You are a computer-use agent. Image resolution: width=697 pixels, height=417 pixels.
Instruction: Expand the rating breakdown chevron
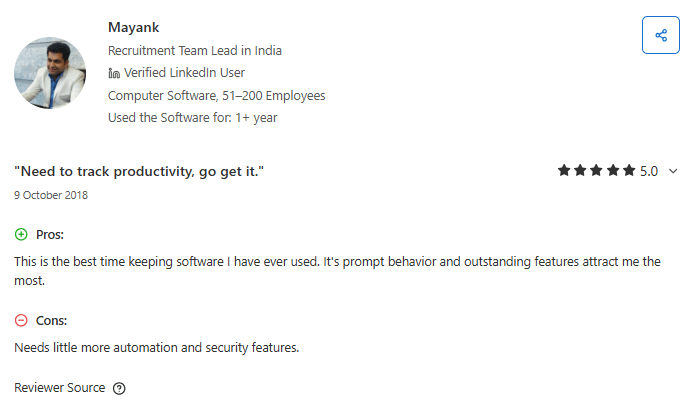coord(673,171)
